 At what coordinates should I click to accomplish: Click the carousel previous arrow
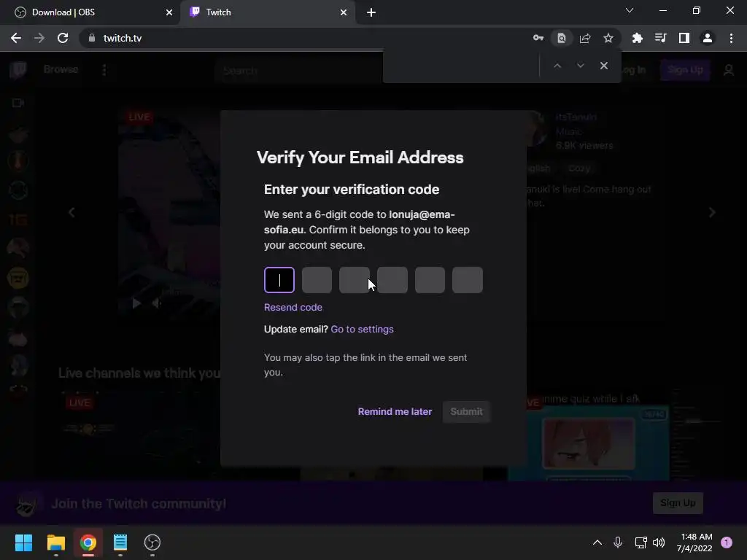(x=71, y=212)
